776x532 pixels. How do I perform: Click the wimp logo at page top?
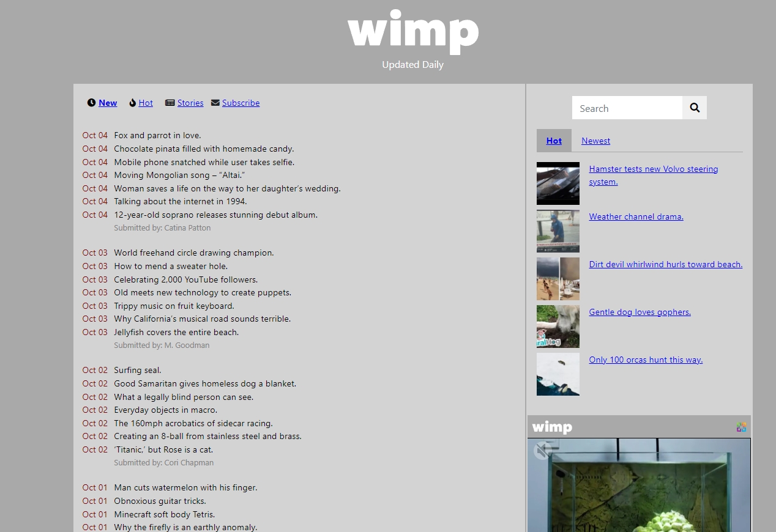coord(413,32)
